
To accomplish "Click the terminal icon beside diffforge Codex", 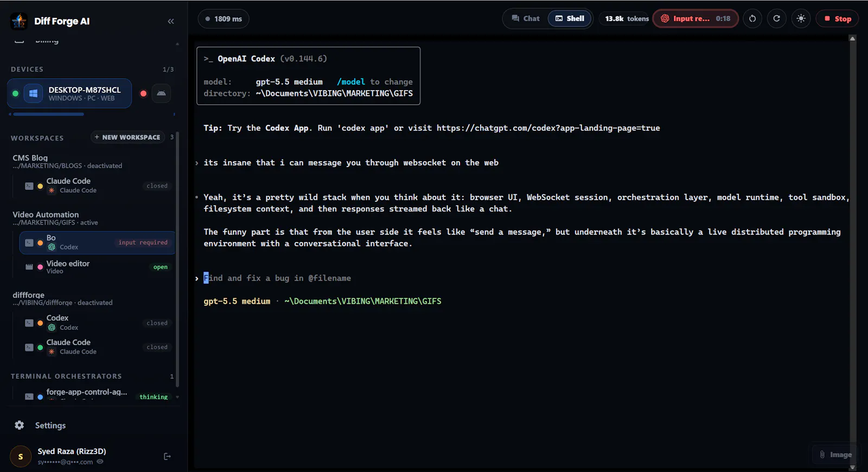I will coord(29,323).
